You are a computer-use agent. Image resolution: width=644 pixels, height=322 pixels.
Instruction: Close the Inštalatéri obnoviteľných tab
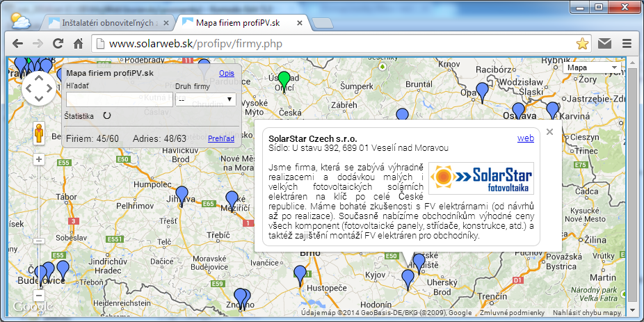pyautogui.click(x=166, y=23)
